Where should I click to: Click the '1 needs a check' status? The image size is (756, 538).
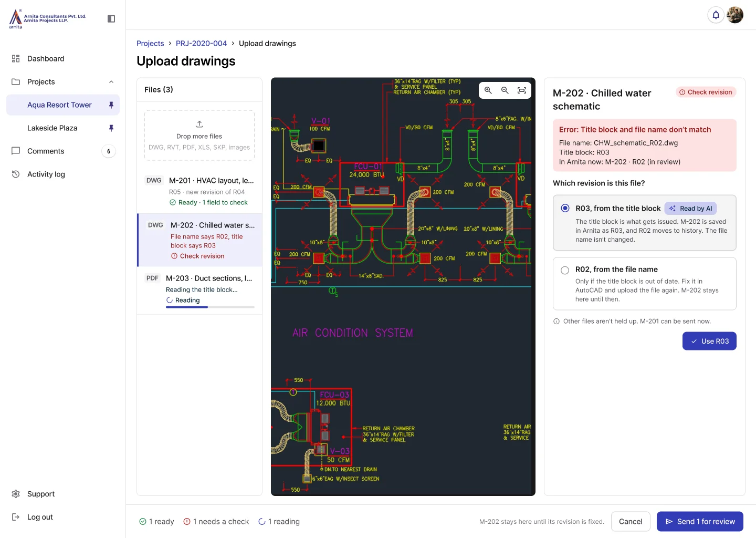pyautogui.click(x=216, y=522)
